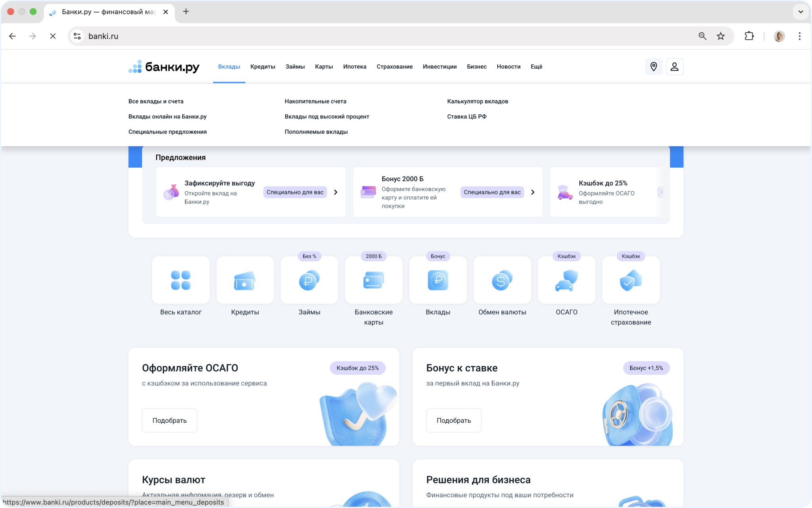Viewport: 812px width, 508px height.
Task: Expand the Бонус 2000 Б offer arrow
Action: coord(533,192)
